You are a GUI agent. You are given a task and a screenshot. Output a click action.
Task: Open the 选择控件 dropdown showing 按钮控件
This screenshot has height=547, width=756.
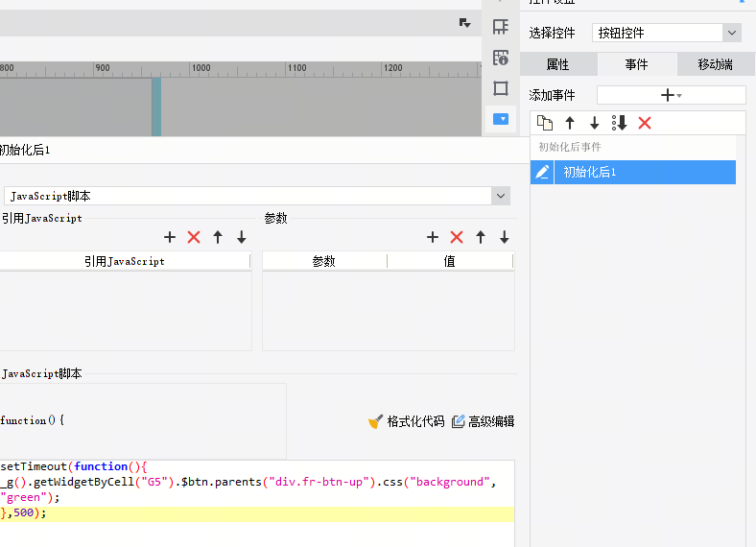[x=666, y=33]
